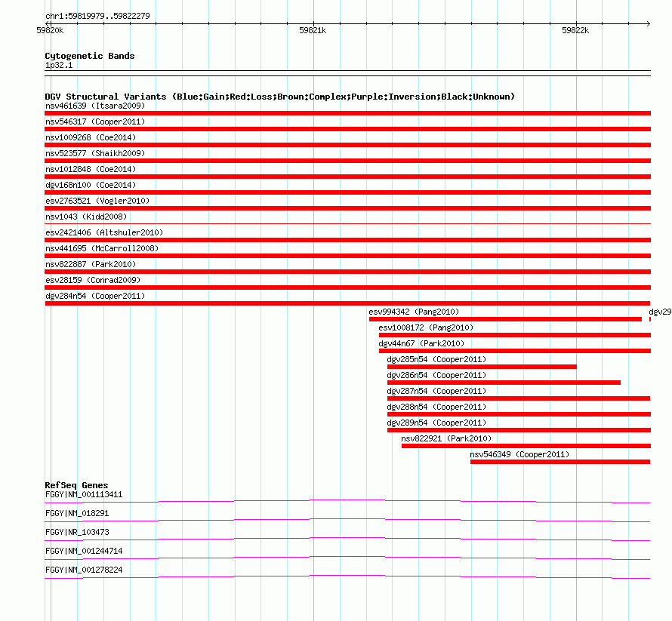Click the nsv441695 (McCarroll2008) label
Screen dimensions: 672x621
click(x=102, y=248)
